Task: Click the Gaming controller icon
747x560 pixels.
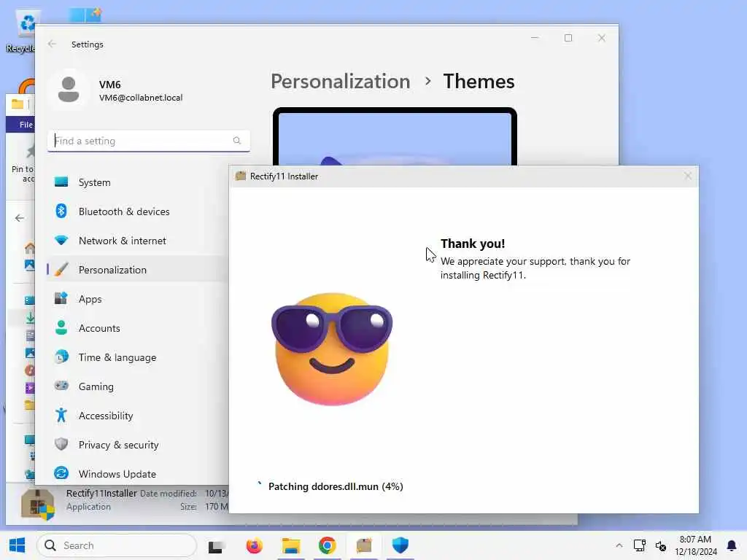Action: click(61, 386)
